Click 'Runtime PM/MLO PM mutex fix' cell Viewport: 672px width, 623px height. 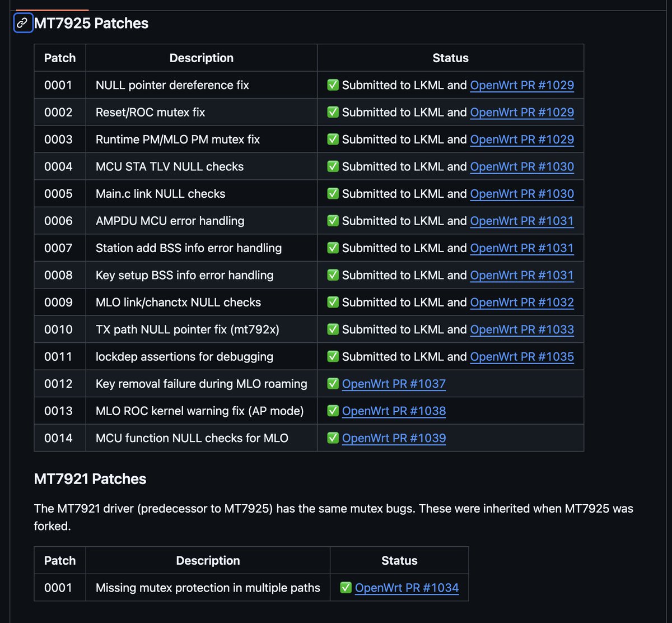202,140
